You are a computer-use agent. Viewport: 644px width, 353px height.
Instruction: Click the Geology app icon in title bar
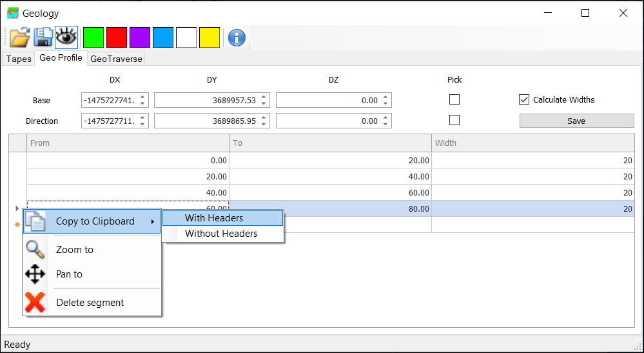point(13,13)
